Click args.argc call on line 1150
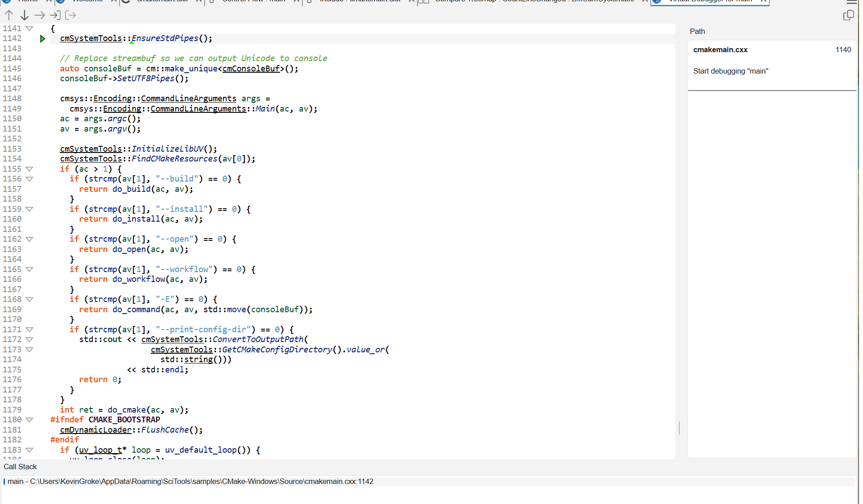This screenshot has height=504, width=863. [111, 119]
